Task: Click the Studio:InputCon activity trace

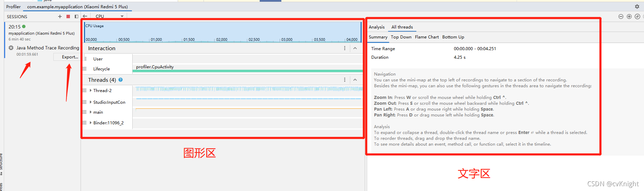Action: coord(249,99)
